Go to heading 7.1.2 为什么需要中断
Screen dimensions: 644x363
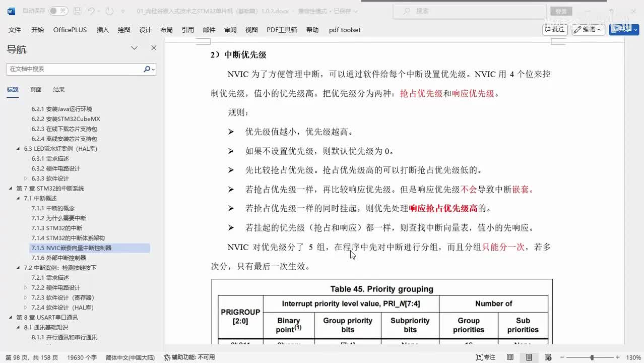pos(58,218)
